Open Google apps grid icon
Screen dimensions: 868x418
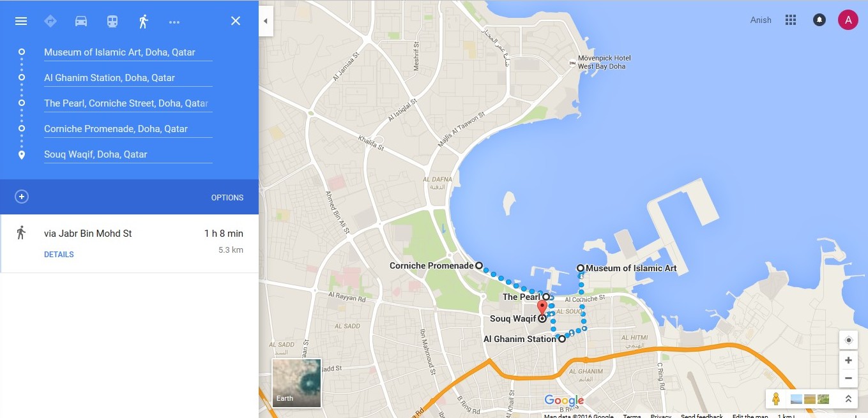coord(791,20)
